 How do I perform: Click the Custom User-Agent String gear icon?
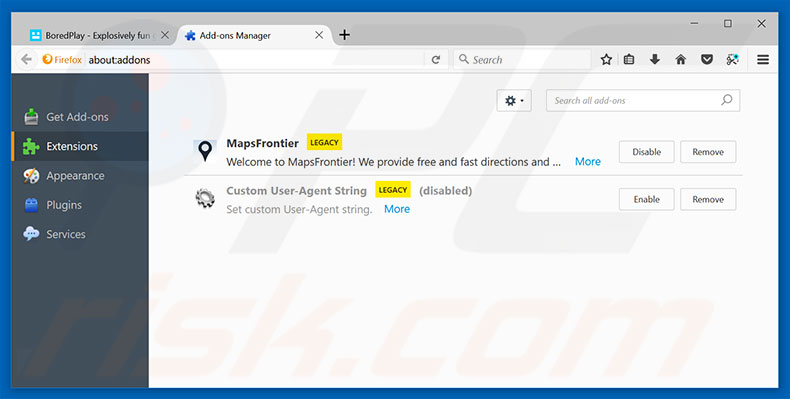[205, 198]
